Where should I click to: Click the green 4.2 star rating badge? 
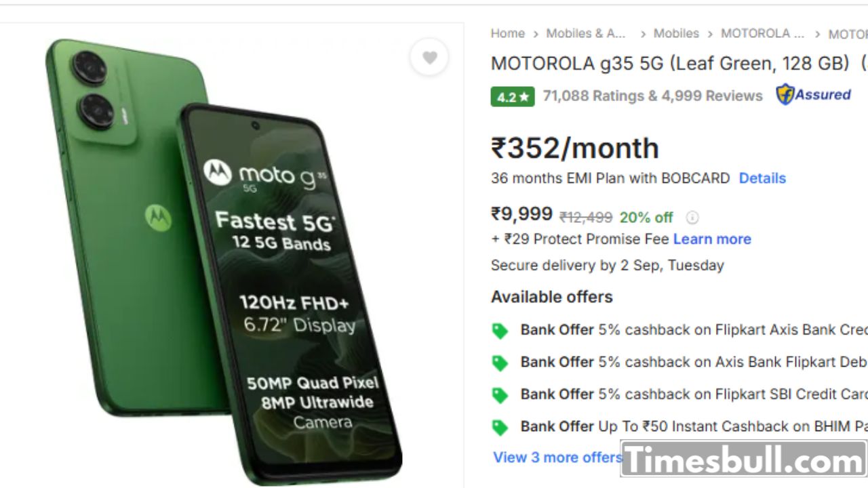(513, 97)
